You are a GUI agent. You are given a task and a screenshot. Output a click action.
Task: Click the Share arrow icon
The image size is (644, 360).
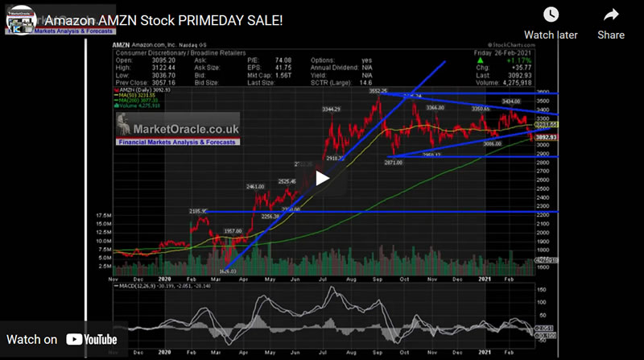click(611, 15)
